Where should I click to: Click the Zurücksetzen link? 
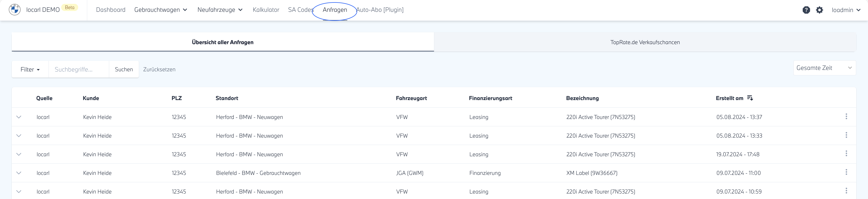[x=159, y=69]
